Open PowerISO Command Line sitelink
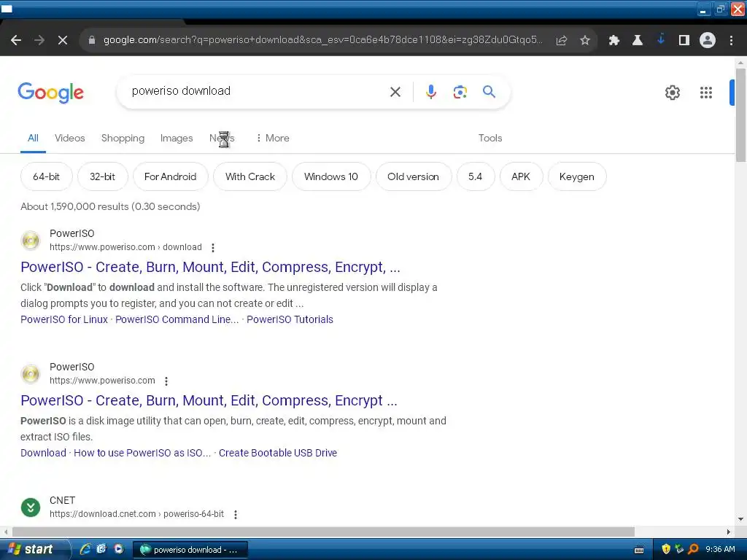747x560 pixels. [177, 319]
